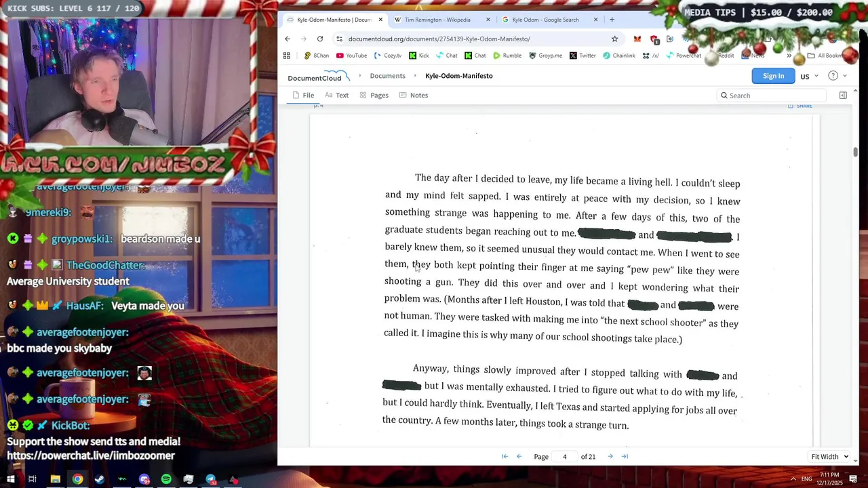This screenshot has width=868, height=488.
Task: Open the Windows Start menu
Action: click(11, 479)
